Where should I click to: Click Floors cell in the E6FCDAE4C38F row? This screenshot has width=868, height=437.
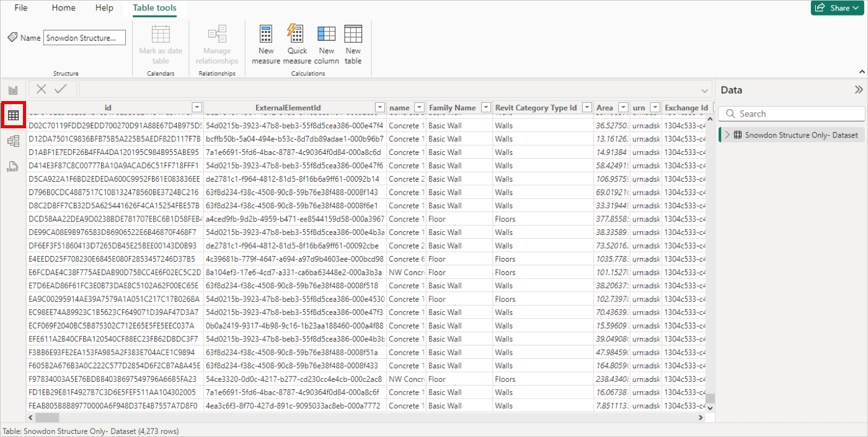[x=543, y=272]
